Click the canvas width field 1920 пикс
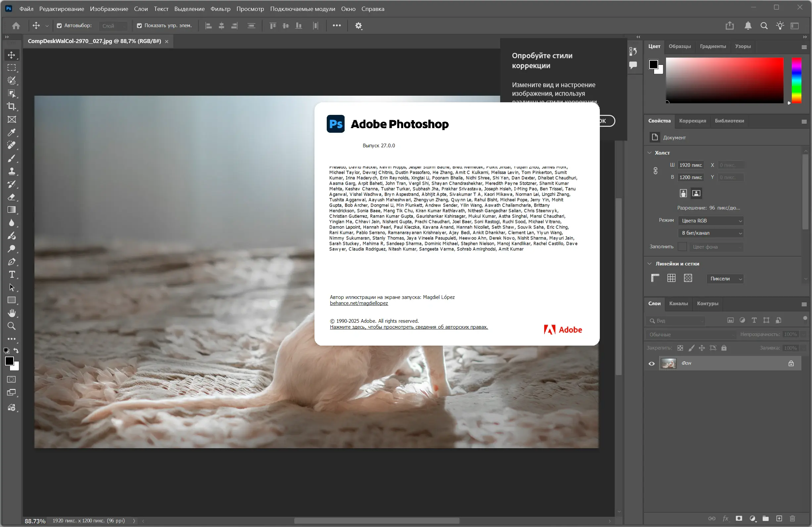Image resolution: width=812 pixels, height=527 pixels. tap(691, 165)
